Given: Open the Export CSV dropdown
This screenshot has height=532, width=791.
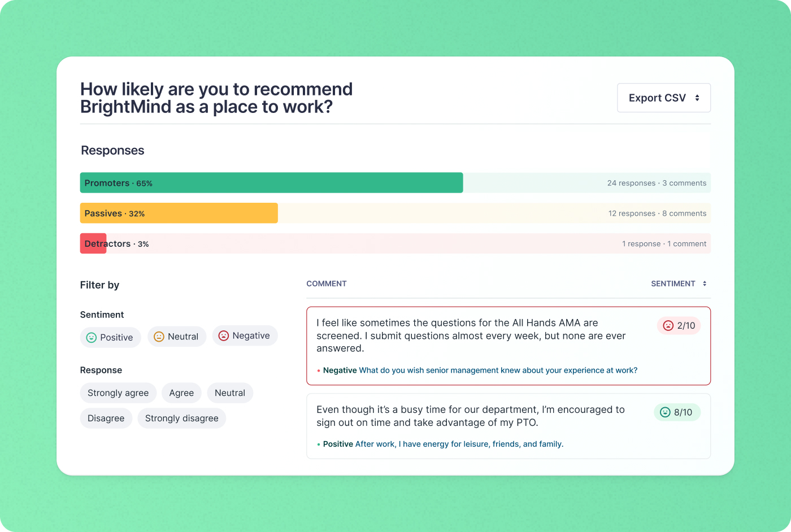Looking at the screenshot, I should (664, 97).
